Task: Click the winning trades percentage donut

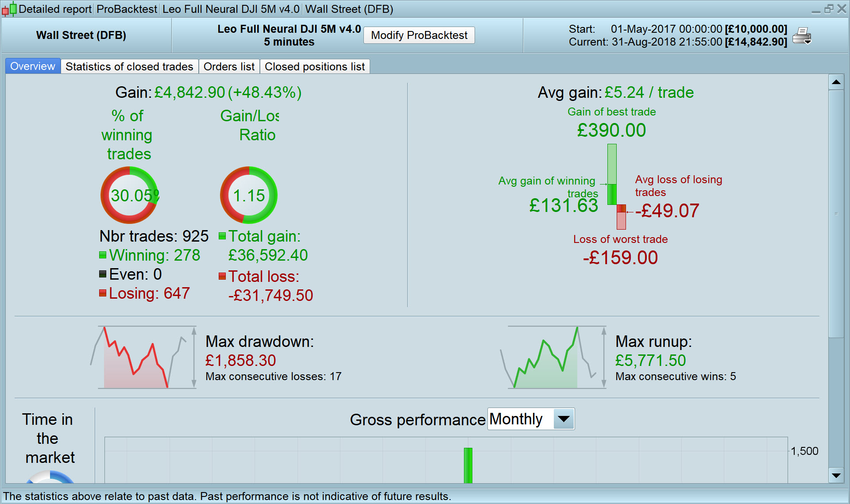Action: coord(129,195)
